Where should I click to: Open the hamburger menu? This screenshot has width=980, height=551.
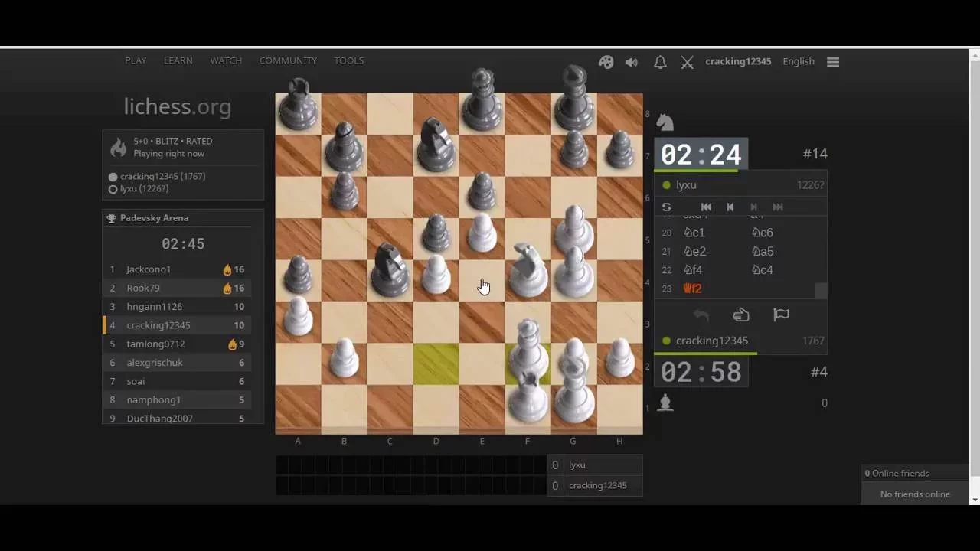[833, 62]
